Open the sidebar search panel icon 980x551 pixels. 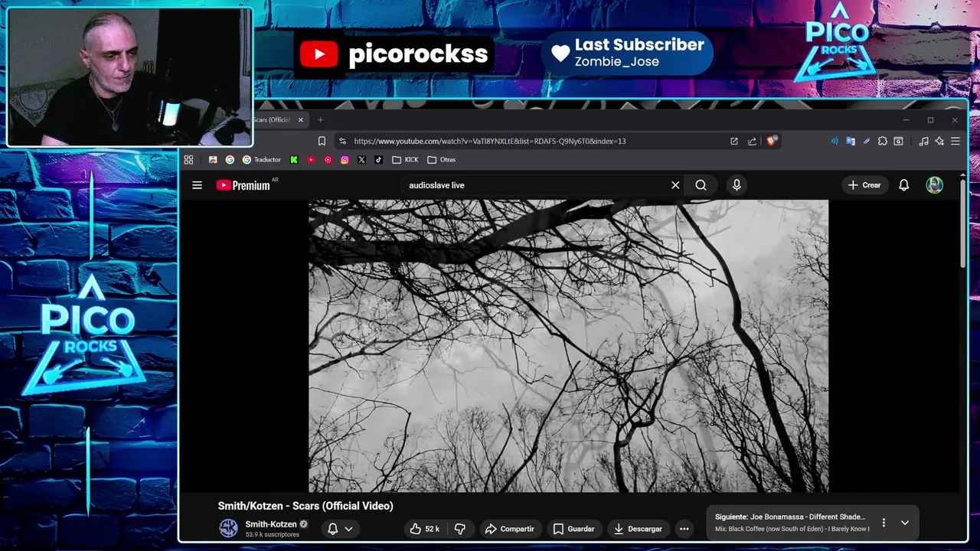click(x=898, y=141)
